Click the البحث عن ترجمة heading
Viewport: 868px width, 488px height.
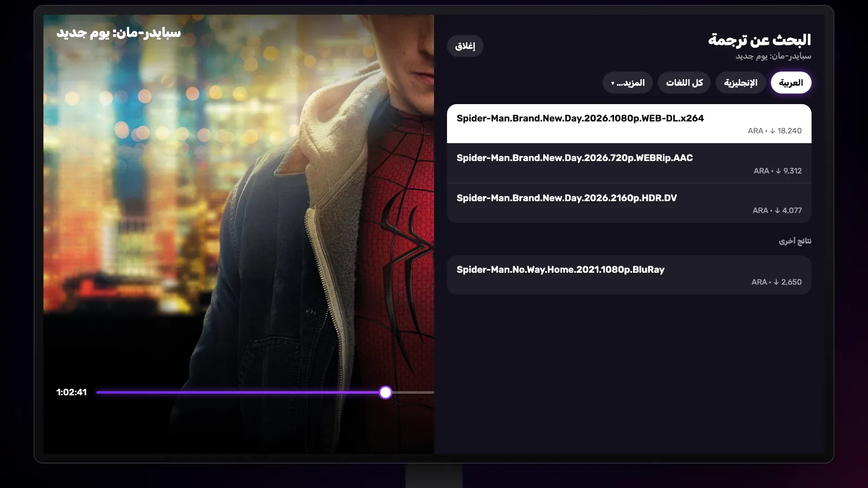[x=759, y=40]
